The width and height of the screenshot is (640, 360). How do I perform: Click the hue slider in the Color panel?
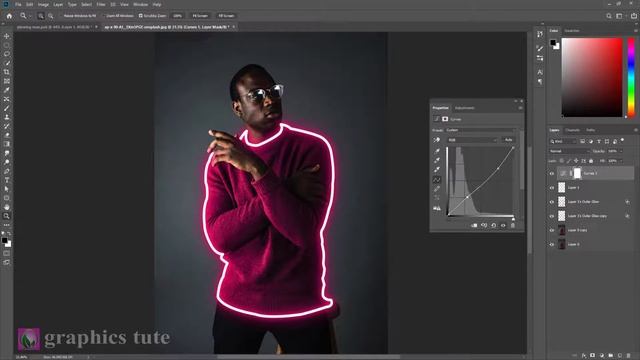tap(631, 77)
